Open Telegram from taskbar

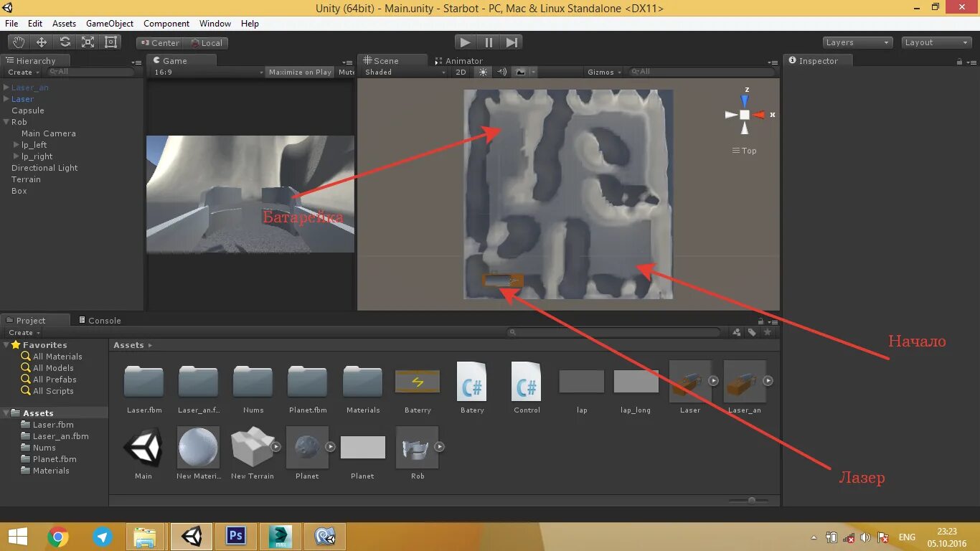(103, 537)
